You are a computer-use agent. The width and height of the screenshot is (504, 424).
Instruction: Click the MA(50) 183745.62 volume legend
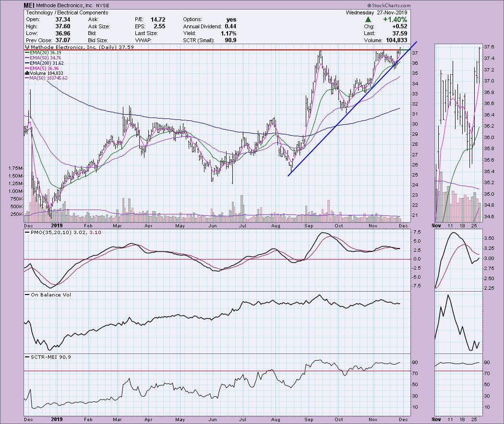click(46, 78)
